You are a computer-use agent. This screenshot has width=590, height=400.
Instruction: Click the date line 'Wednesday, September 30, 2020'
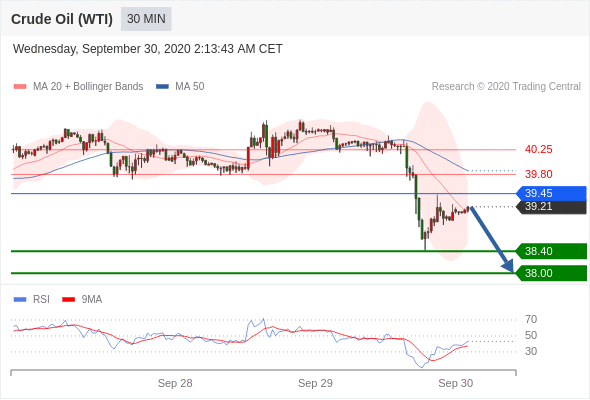[102, 49]
